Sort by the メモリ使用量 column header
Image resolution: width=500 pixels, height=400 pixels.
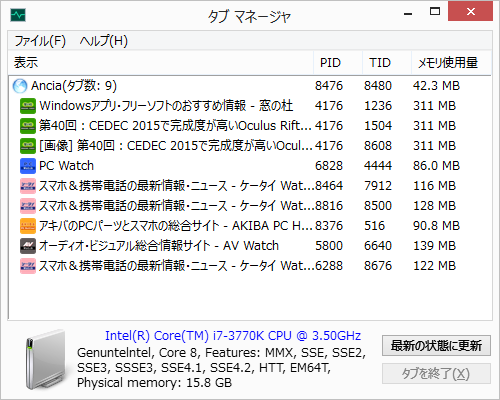(x=451, y=63)
